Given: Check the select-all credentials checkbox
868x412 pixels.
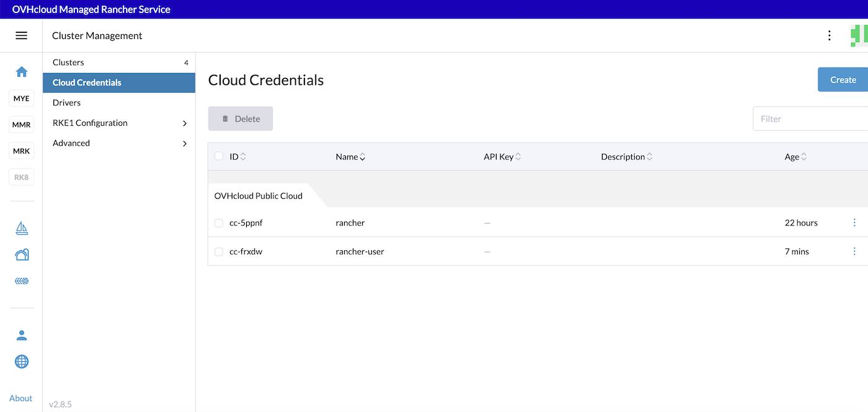Looking at the screenshot, I should pyautogui.click(x=218, y=156).
